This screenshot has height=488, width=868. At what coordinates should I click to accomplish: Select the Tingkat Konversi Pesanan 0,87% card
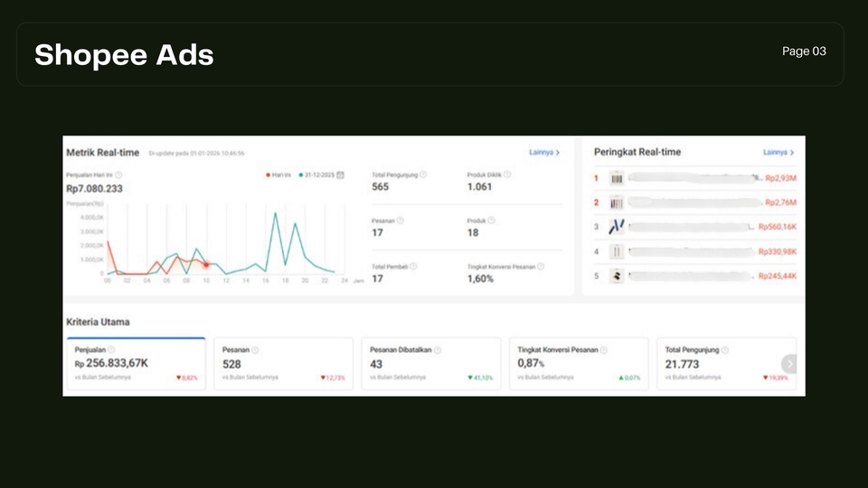[x=579, y=363]
